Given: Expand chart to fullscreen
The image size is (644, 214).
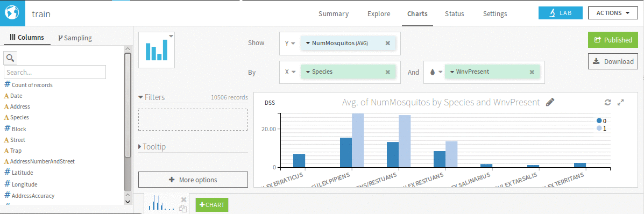Looking at the screenshot, I should pyautogui.click(x=621, y=103).
